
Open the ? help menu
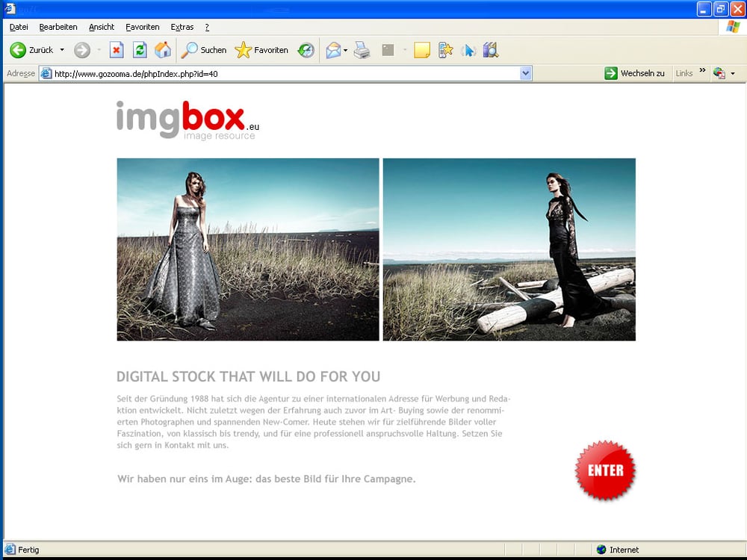click(x=207, y=27)
